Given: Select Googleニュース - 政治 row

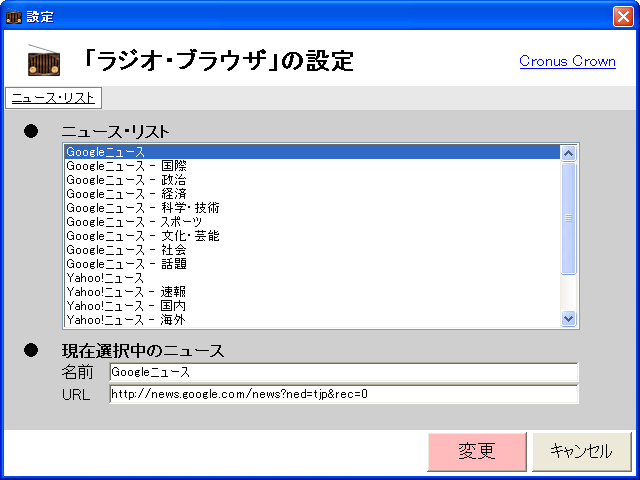Looking at the screenshot, I should (313, 180).
